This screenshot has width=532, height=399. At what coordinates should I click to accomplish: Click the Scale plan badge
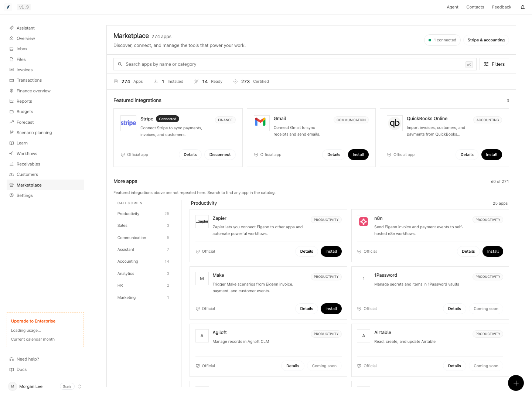[x=67, y=386]
